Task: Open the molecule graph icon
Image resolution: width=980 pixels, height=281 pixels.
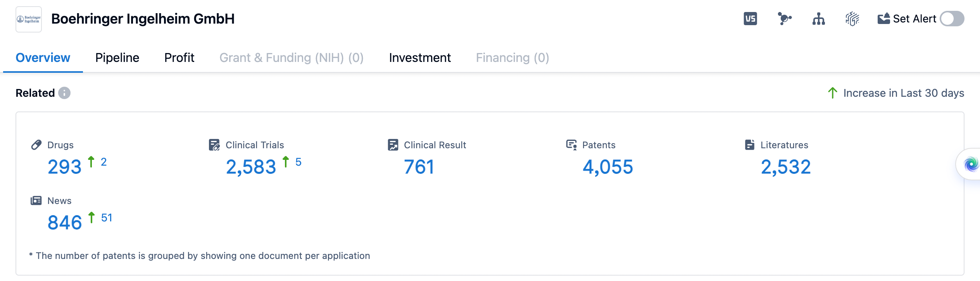Action: [784, 19]
